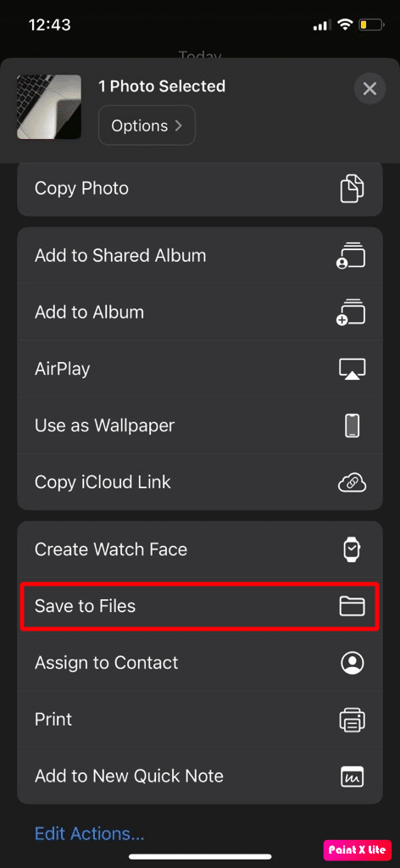Select Add to Album entry
This screenshot has height=868, width=400.
click(x=200, y=312)
